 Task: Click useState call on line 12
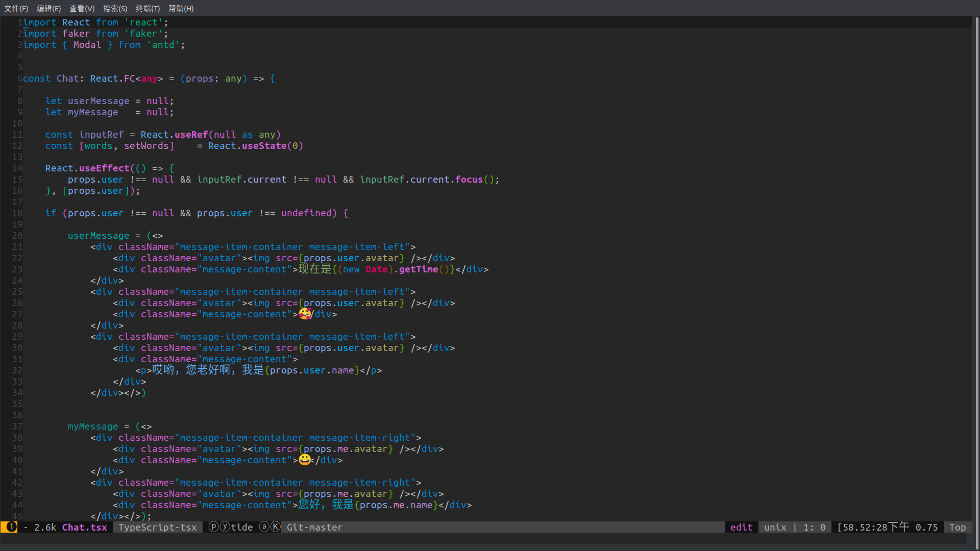(264, 146)
